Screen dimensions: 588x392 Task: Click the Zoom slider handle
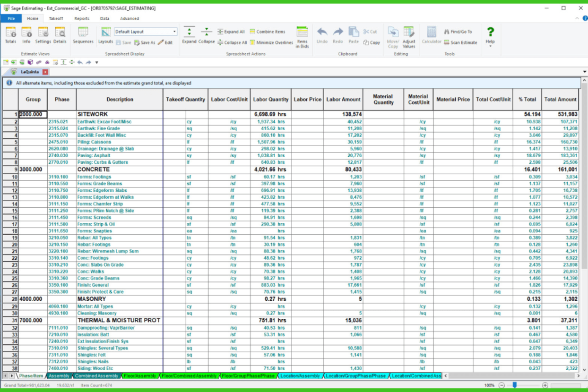[514, 385]
